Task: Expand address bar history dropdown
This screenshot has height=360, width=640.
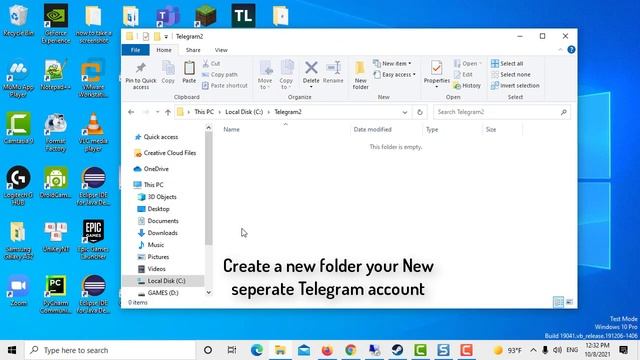Action: 404,112
